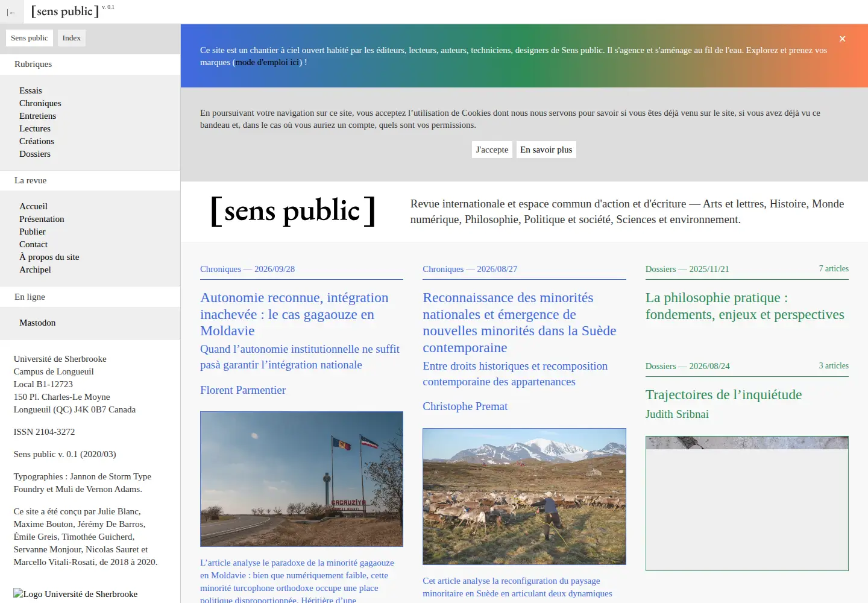Open the Gagaouze autonomy article title

pyautogui.click(x=294, y=314)
